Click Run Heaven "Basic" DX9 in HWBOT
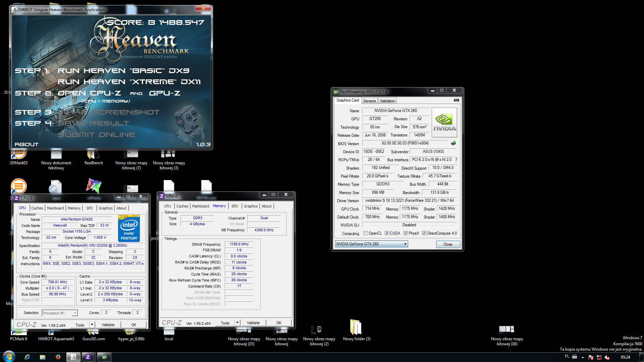 (123, 71)
